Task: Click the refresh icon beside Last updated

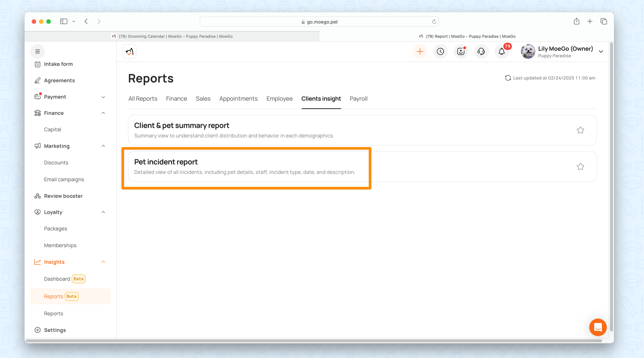Action: click(x=508, y=78)
